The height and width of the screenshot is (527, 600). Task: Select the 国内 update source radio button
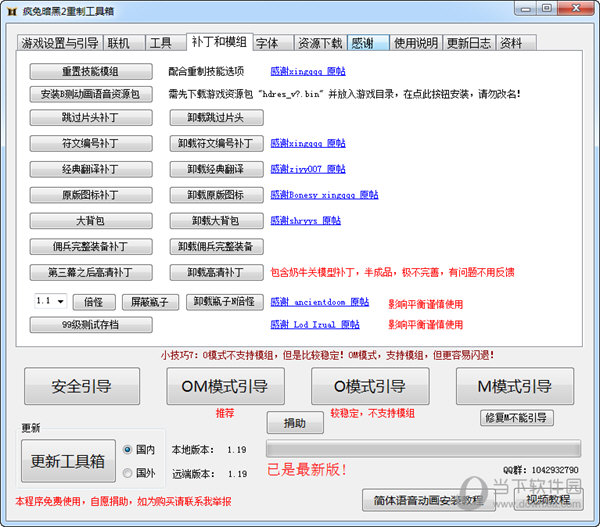point(128,449)
